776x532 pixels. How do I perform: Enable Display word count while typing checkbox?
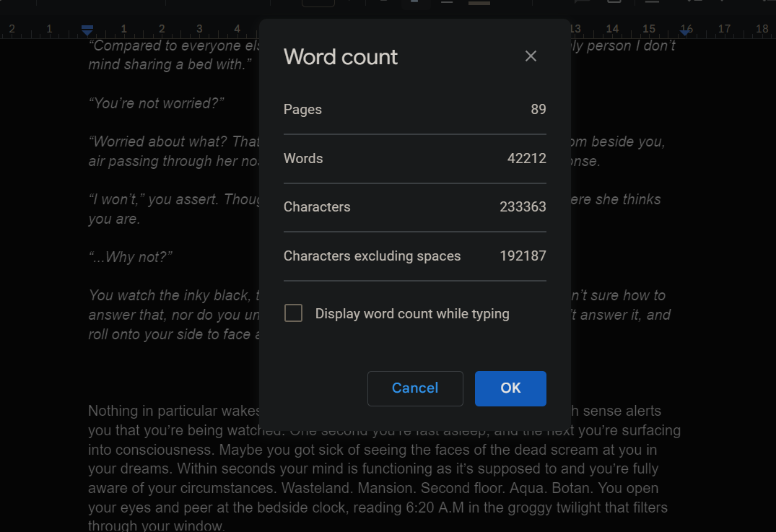point(293,313)
